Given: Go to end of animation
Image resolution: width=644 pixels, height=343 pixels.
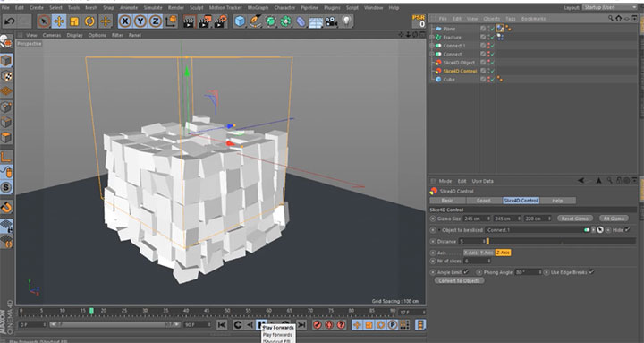Looking at the screenshot, I should [x=301, y=325].
